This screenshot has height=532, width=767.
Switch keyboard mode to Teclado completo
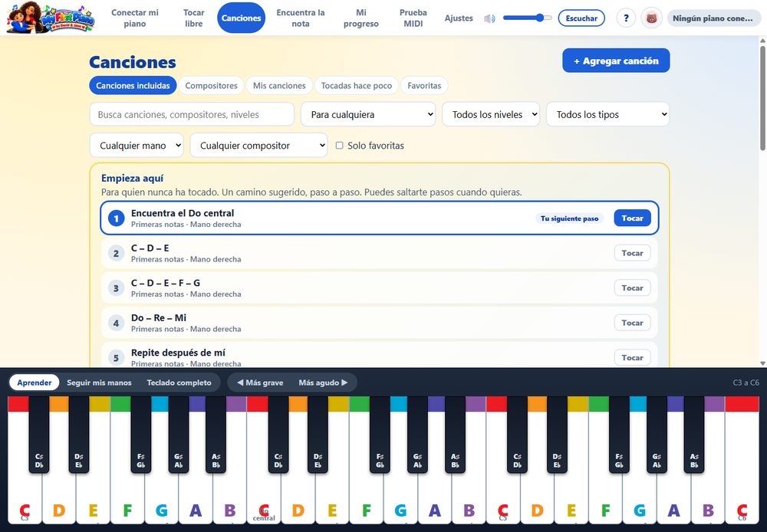(x=179, y=383)
